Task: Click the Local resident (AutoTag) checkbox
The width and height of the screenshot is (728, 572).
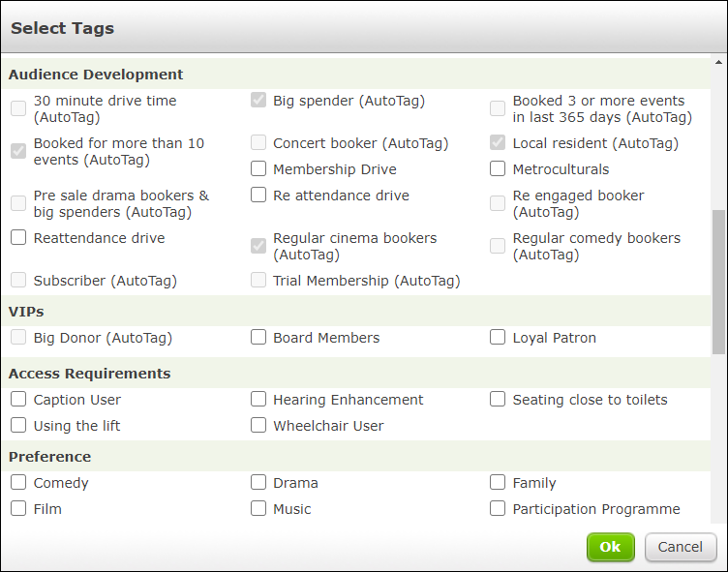Action: 498,142
